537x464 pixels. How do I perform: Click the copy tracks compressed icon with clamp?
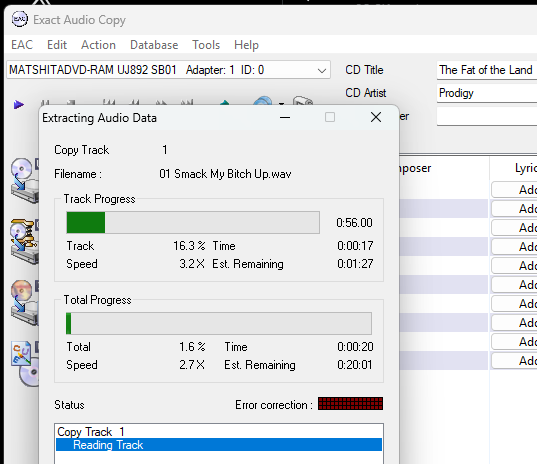[25, 242]
